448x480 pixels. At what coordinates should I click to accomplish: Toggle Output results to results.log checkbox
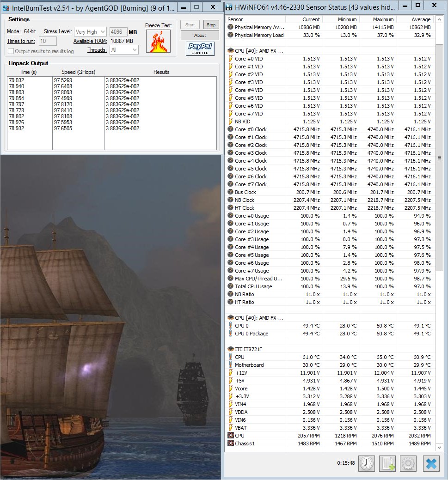coord(11,51)
